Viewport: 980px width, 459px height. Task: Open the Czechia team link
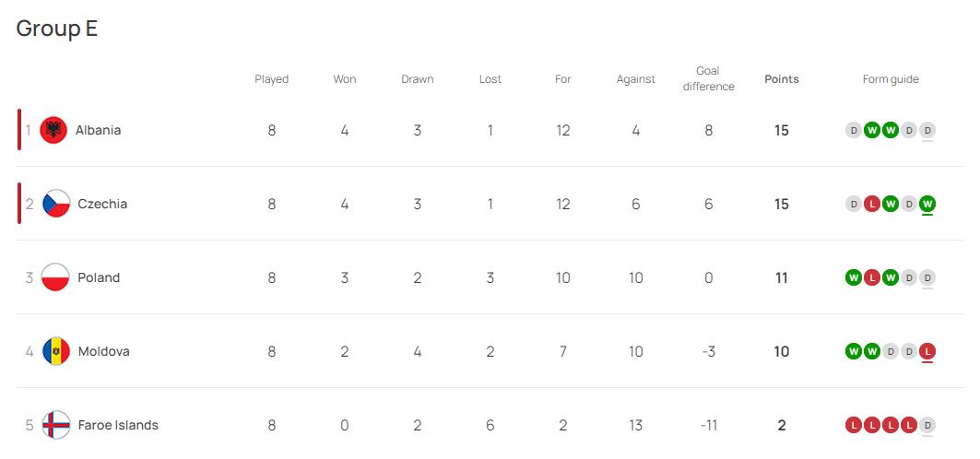coord(102,204)
